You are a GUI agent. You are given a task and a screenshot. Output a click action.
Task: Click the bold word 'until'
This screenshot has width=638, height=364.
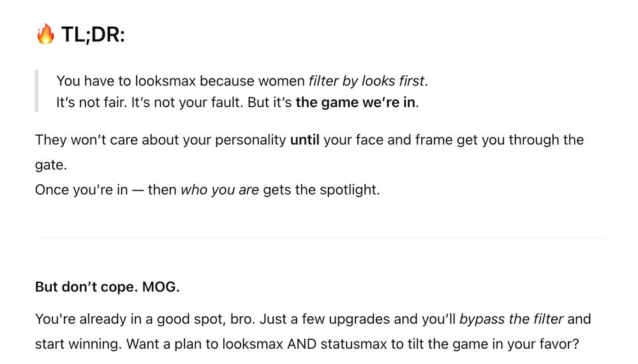[x=305, y=140]
